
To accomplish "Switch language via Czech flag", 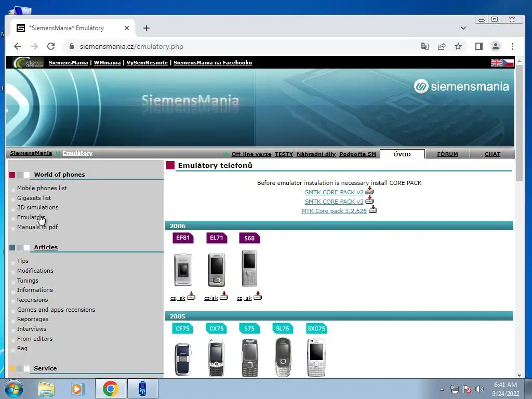I will pyautogui.click(x=508, y=62).
